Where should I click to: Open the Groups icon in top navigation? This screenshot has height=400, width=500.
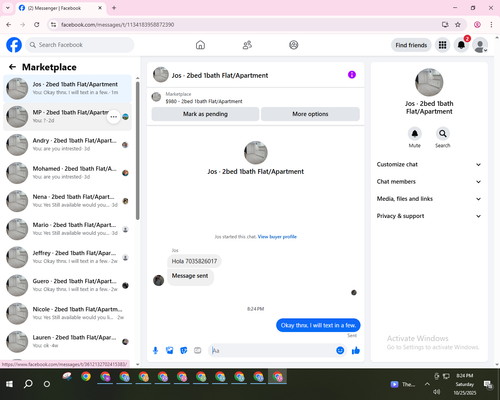(294, 45)
